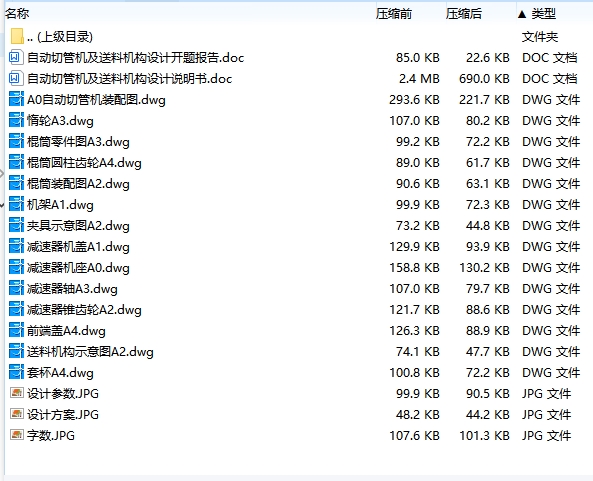Click image icon of 设计参数.JPG

pyautogui.click(x=16, y=393)
